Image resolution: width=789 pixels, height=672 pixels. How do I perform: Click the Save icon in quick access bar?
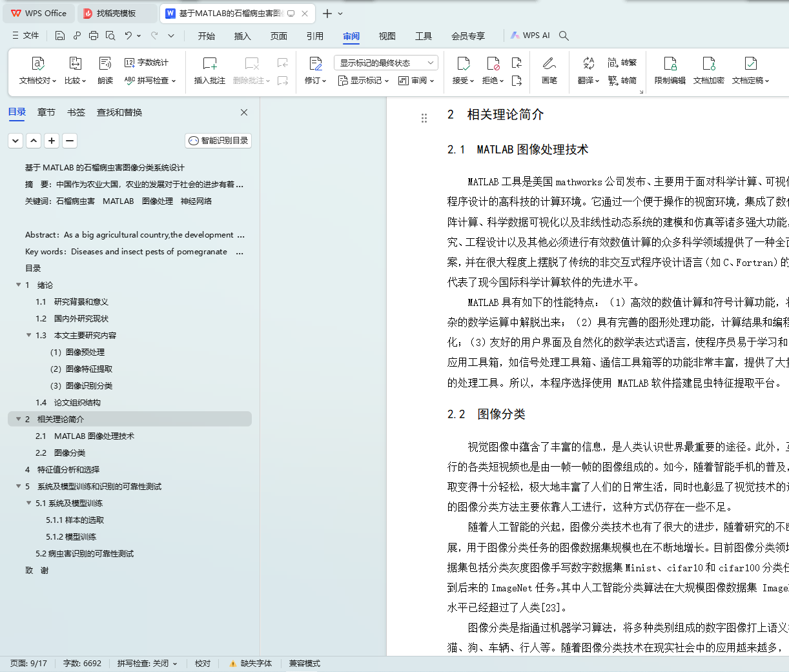point(60,36)
